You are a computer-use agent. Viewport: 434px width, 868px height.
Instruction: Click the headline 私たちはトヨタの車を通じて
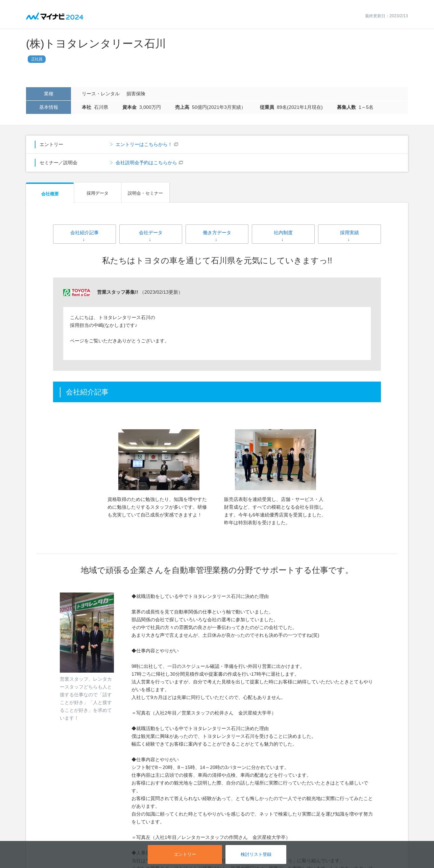click(217, 261)
